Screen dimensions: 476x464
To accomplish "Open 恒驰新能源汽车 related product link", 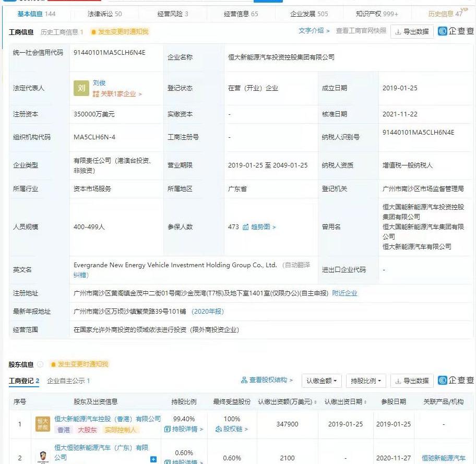I will 444,458.
